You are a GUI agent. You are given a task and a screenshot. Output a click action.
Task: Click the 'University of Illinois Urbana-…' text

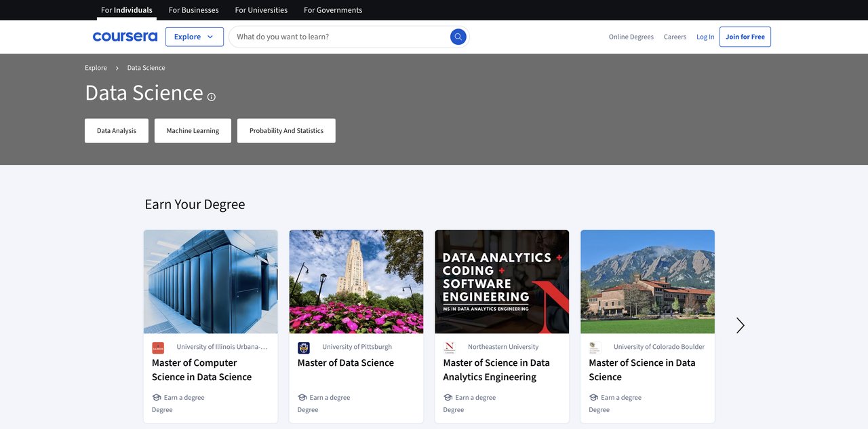(x=222, y=347)
